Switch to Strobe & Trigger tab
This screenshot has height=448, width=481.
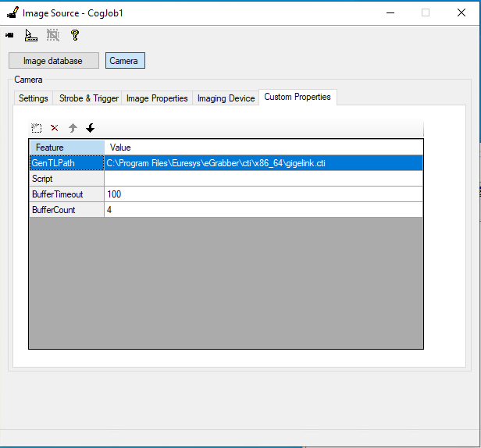pyautogui.click(x=88, y=98)
